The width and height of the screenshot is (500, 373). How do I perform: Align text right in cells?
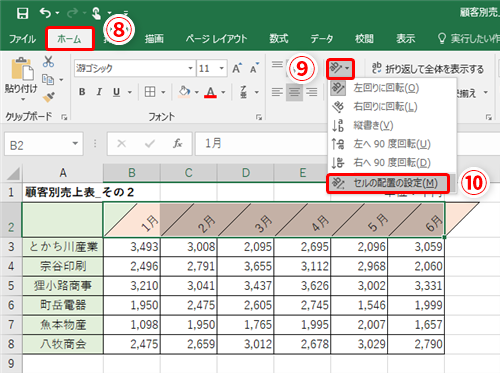click(312, 92)
